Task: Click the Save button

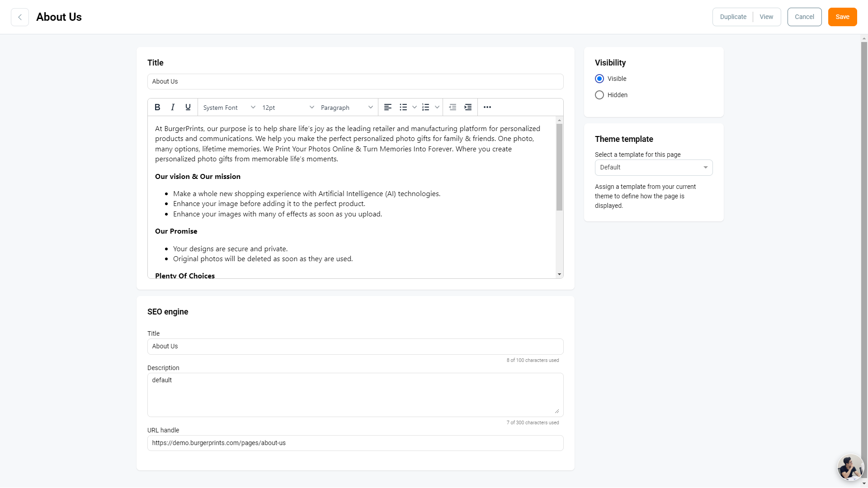Action: pyautogui.click(x=842, y=17)
